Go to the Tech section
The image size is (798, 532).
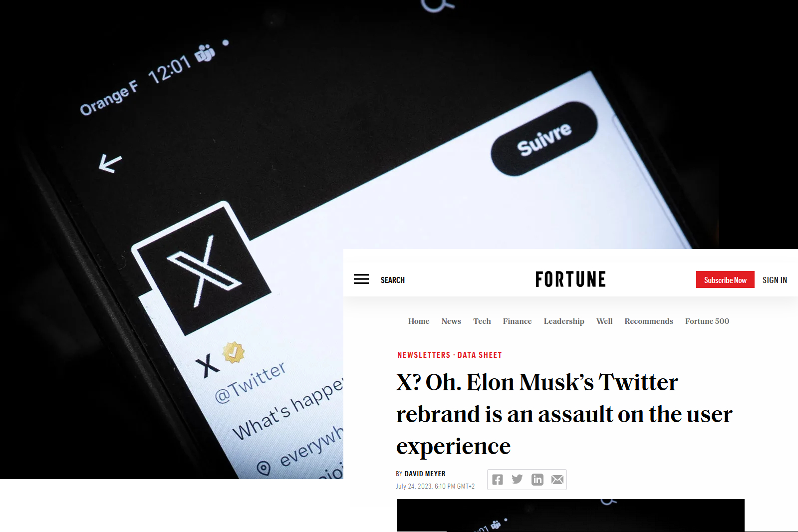click(482, 321)
